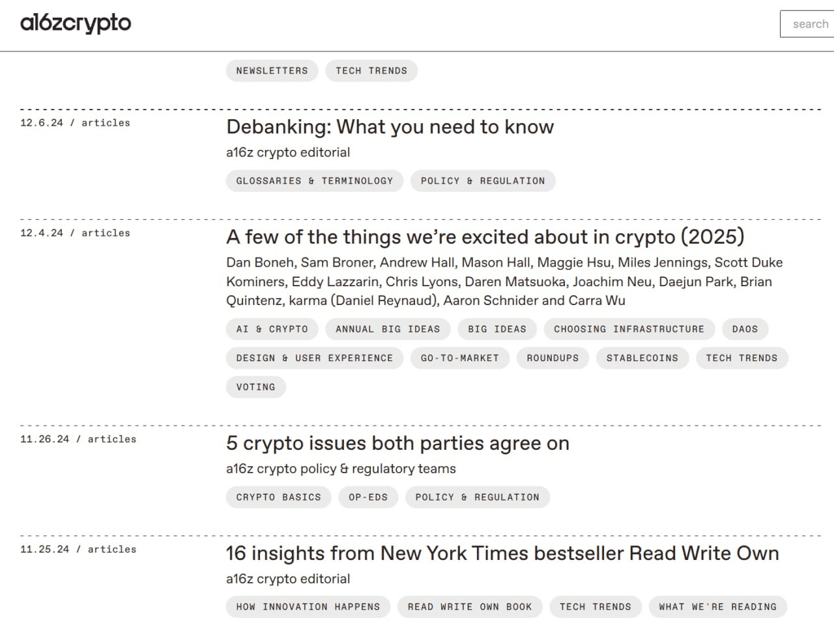This screenshot has height=644, width=834.
Task: Open 16 insights from Read Write Own article
Action: point(502,553)
